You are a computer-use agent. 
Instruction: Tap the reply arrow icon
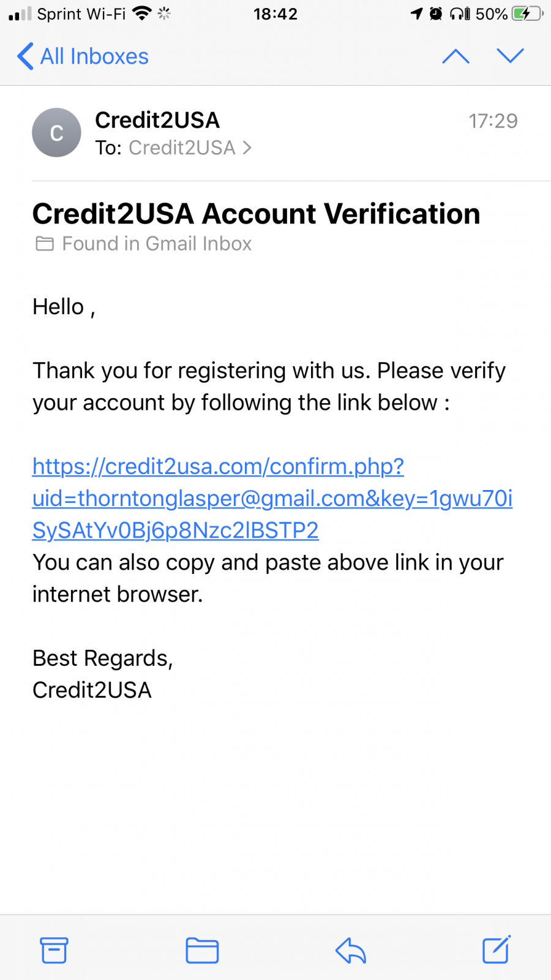351,951
